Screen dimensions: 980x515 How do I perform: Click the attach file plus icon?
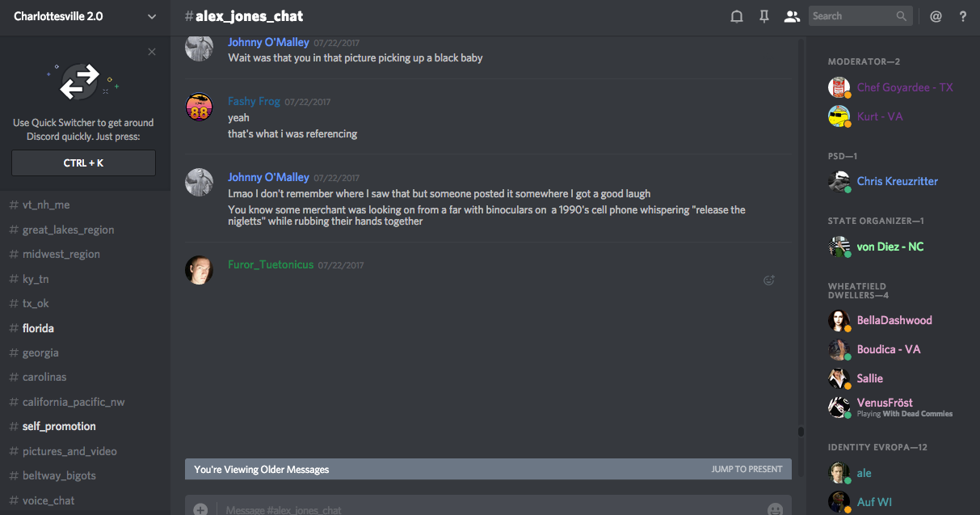[200, 509]
